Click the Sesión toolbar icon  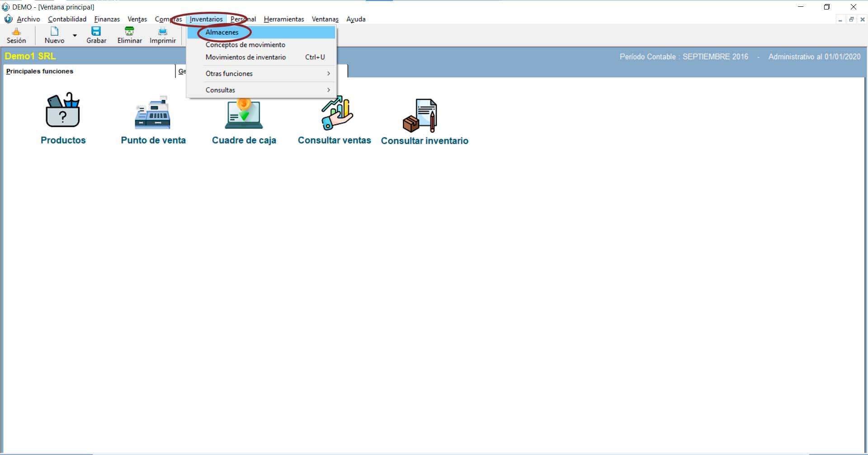[16, 32]
